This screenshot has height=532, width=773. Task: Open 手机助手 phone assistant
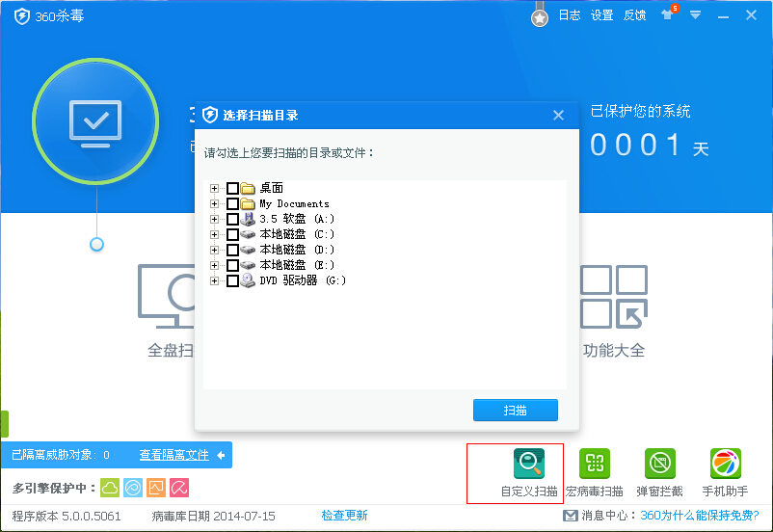725,473
